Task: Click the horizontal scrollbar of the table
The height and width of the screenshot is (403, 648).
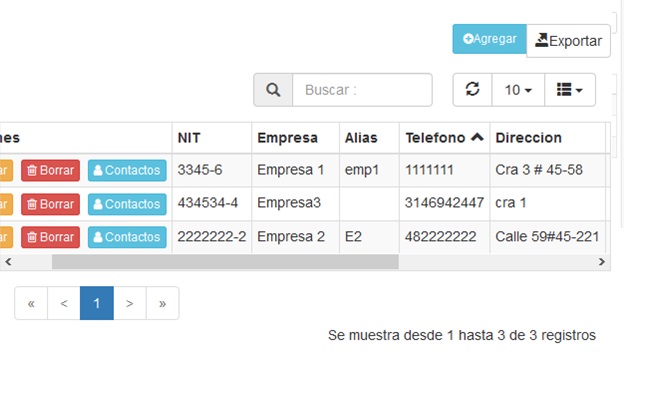Action: tap(225, 262)
